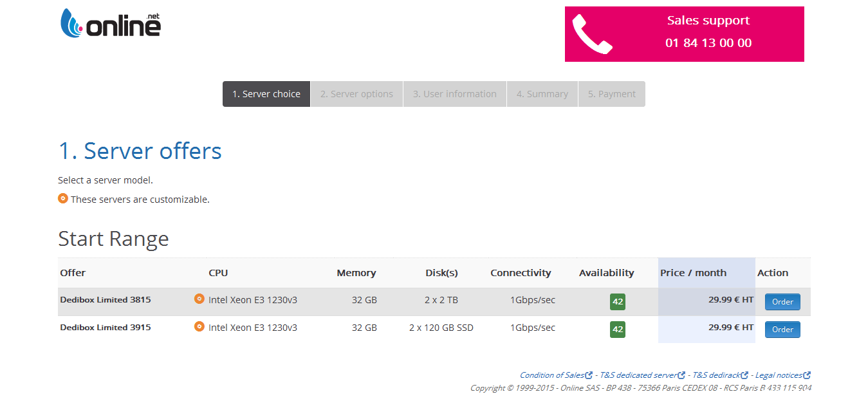Image resolution: width=868 pixels, height=401 pixels.
Task: Click availability badge 42 for Dedibox Limited 3915
Action: (618, 330)
